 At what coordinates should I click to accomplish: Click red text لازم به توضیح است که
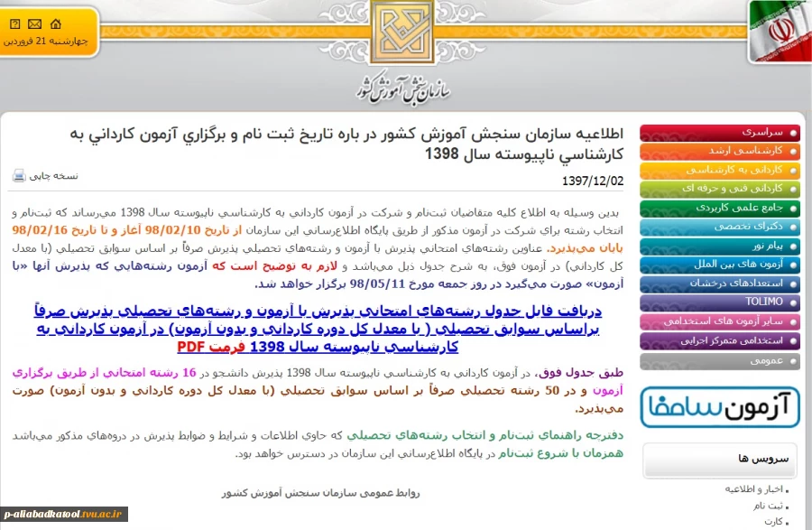click(x=274, y=265)
